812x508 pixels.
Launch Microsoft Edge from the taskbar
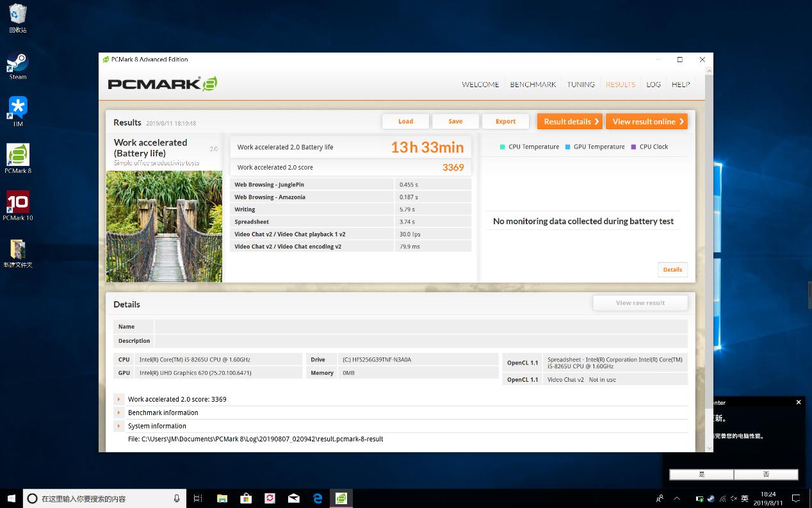[318, 498]
